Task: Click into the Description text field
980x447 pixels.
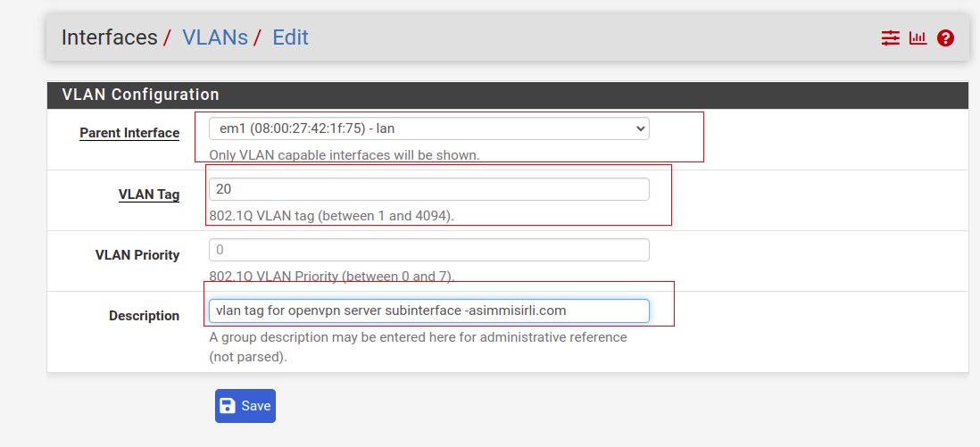Action: [x=428, y=310]
